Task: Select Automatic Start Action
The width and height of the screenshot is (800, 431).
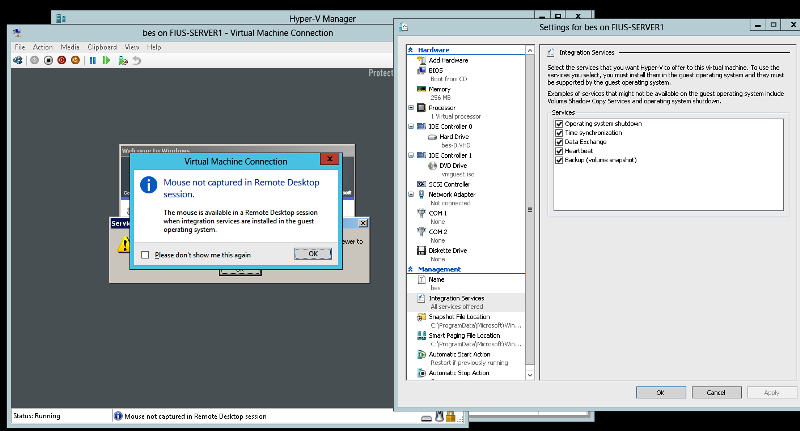Action: tap(459, 354)
